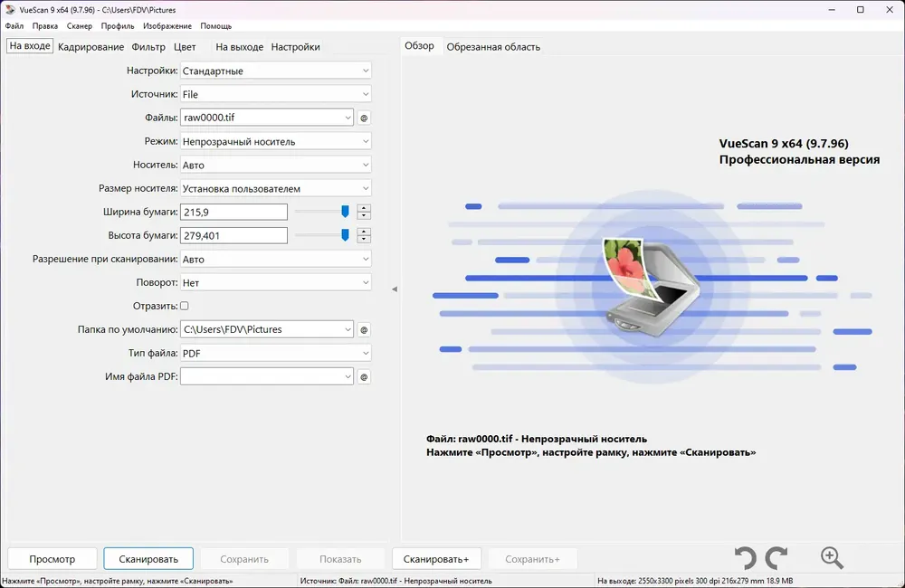This screenshot has height=588, width=905.
Task: Increase Ширина бумаги with stepper up arrow
Action: coord(364,208)
